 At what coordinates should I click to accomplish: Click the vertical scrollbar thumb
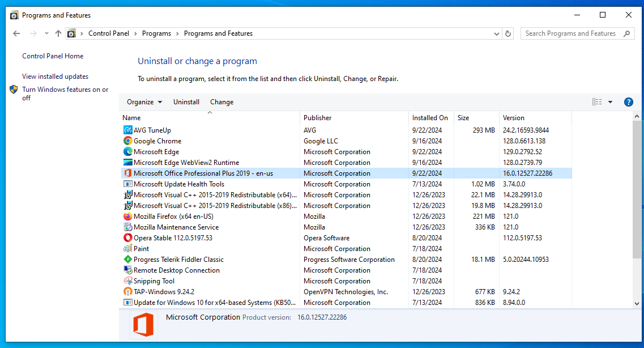[637, 190]
